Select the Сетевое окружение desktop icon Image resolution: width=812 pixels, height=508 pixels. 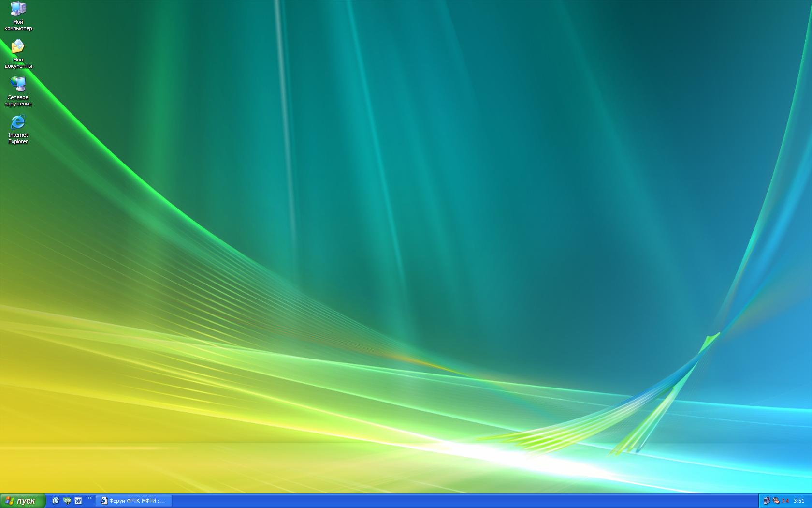pyautogui.click(x=18, y=91)
